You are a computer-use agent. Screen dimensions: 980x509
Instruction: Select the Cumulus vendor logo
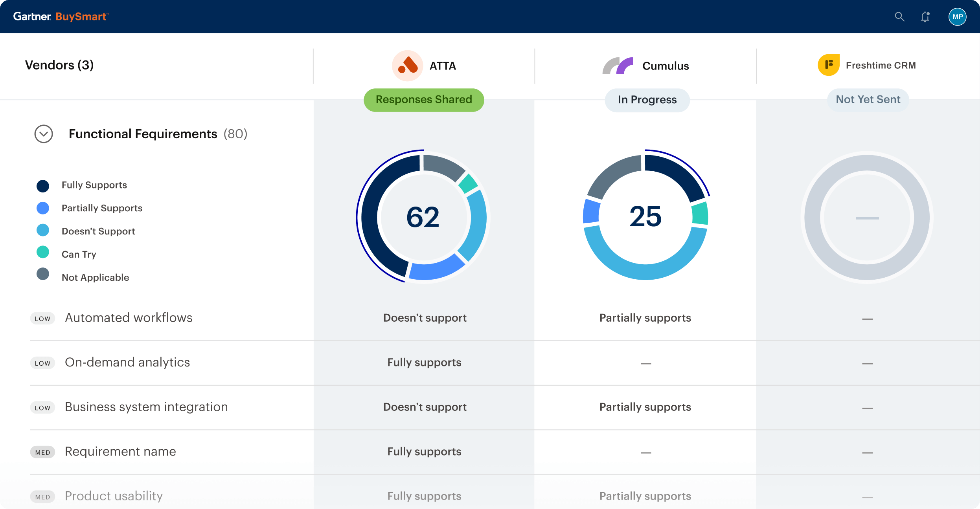click(618, 65)
